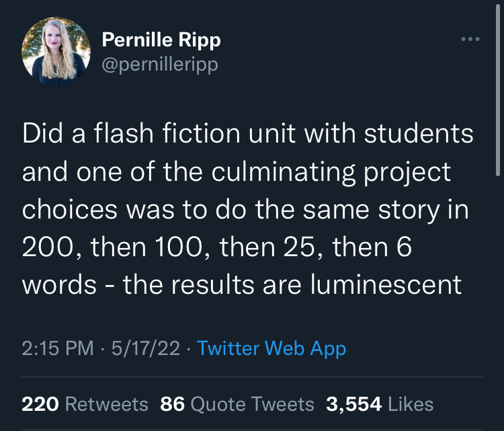Click the word "students" in the tweet

point(418,133)
